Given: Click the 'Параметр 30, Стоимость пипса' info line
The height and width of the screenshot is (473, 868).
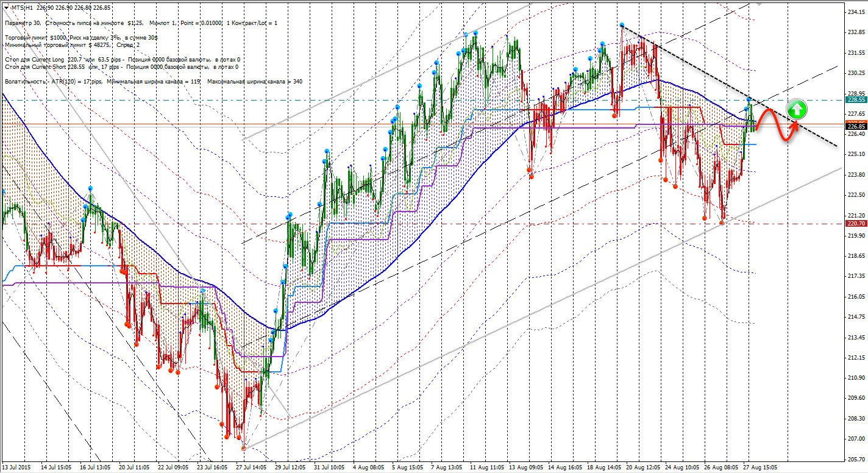Looking at the screenshot, I should [141, 23].
